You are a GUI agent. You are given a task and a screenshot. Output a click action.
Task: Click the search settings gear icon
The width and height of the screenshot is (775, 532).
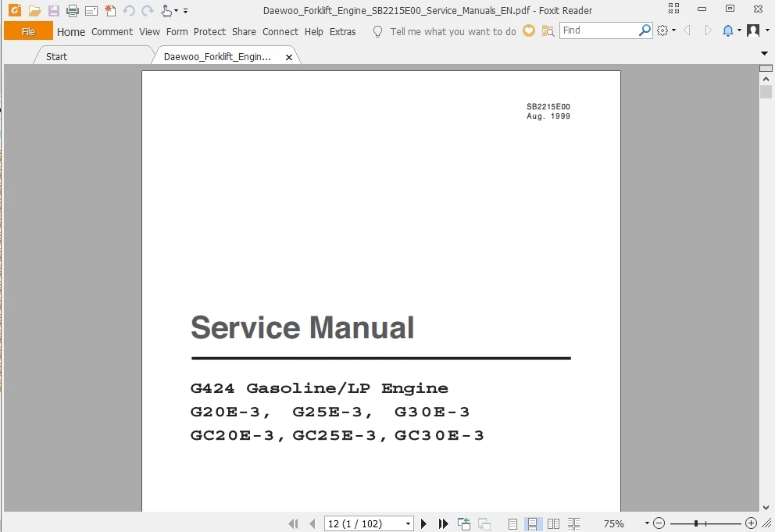662,30
